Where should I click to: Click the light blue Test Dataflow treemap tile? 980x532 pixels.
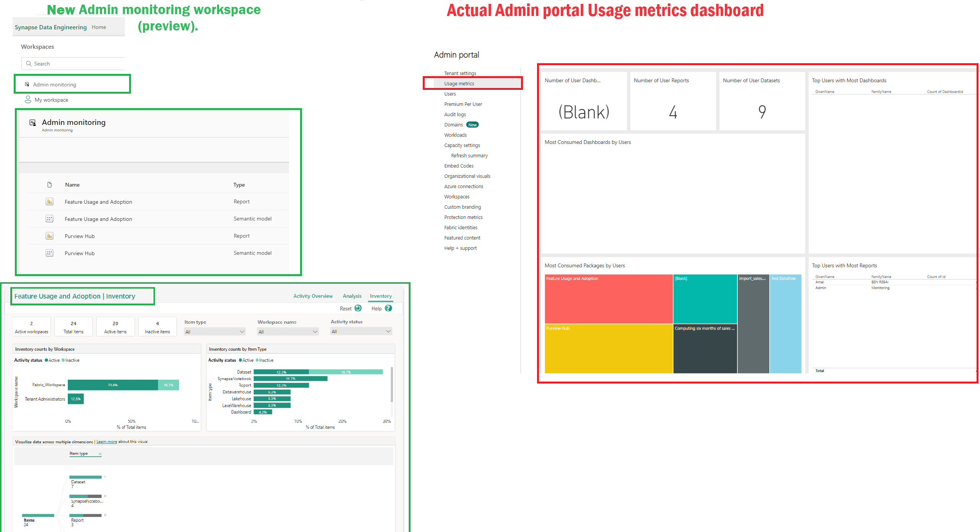tap(785, 324)
